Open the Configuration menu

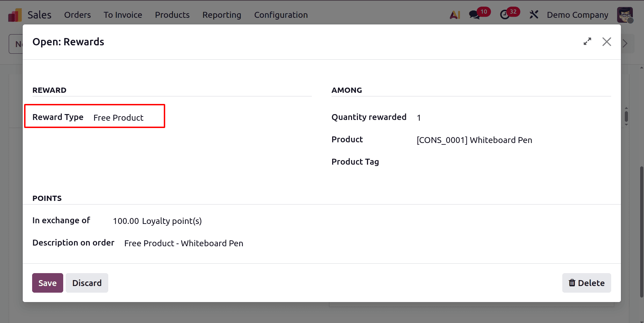pyautogui.click(x=281, y=15)
